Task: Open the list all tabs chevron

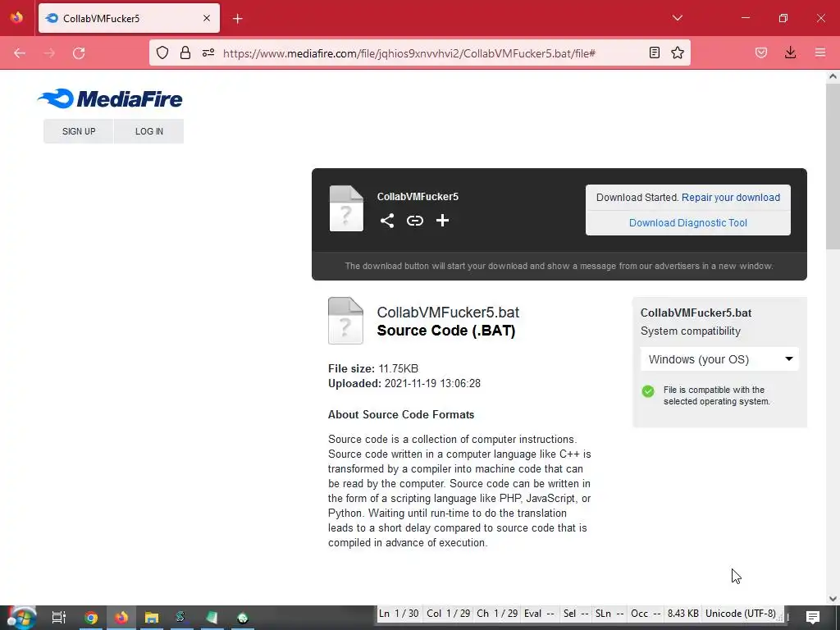Action: click(x=677, y=18)
